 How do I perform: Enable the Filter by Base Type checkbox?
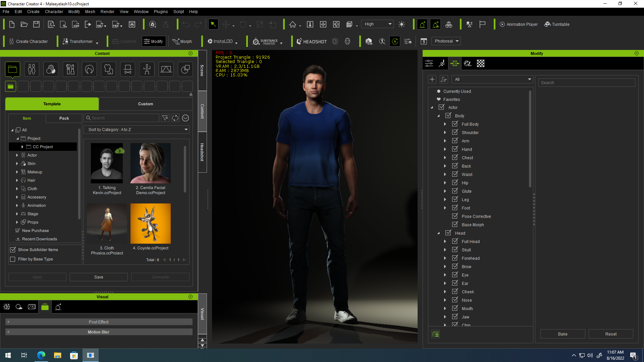13,259
